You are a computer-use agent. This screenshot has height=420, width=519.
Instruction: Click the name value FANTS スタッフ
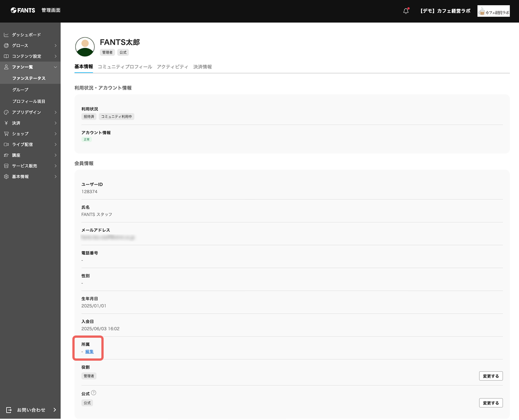coord(97,215)
